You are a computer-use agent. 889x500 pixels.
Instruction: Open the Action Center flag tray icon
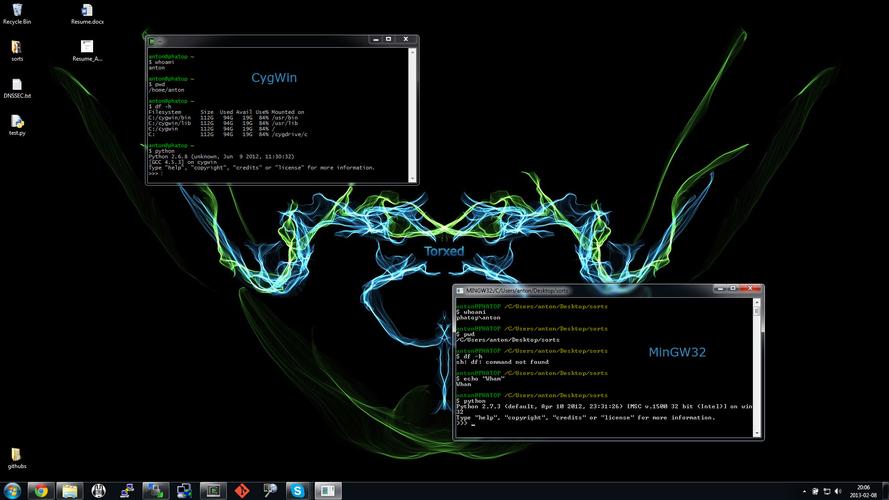(815, 491)
